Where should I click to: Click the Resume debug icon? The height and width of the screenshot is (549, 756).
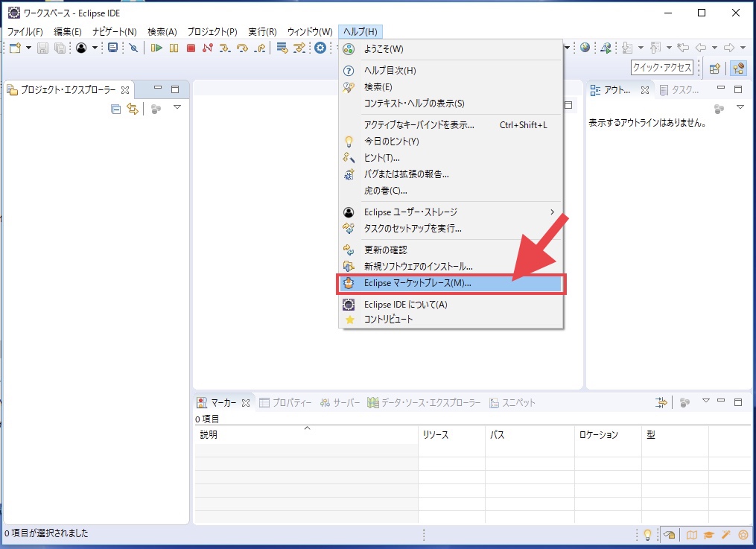click(156, 48)
